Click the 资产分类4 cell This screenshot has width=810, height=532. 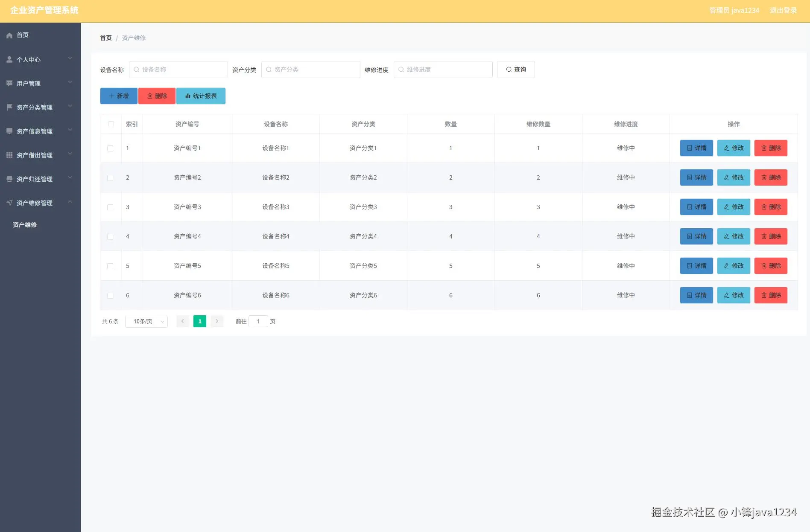pos(363,236)
